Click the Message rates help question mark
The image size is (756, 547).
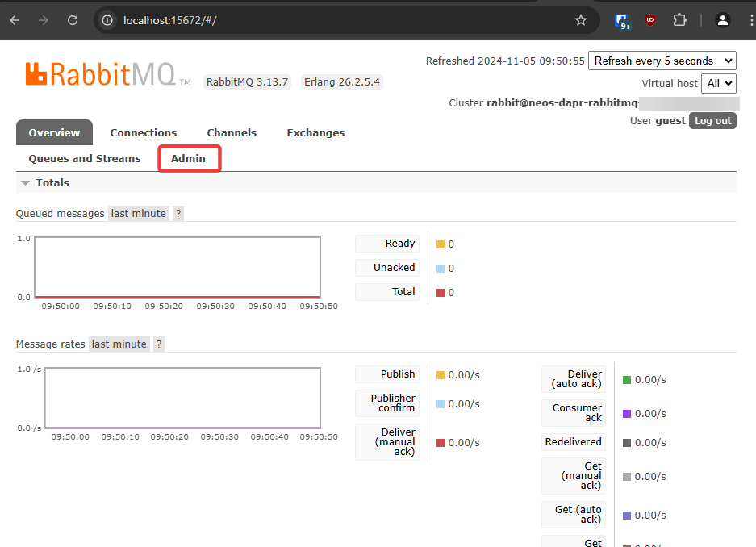(159, 344)
